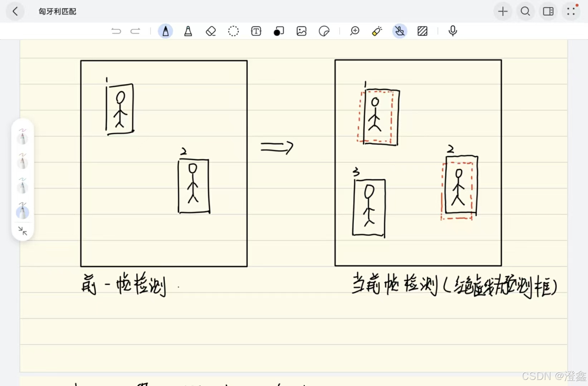Redo the undone action
Viewport: 588px width, 386px height.
click(x=135, y=31)
